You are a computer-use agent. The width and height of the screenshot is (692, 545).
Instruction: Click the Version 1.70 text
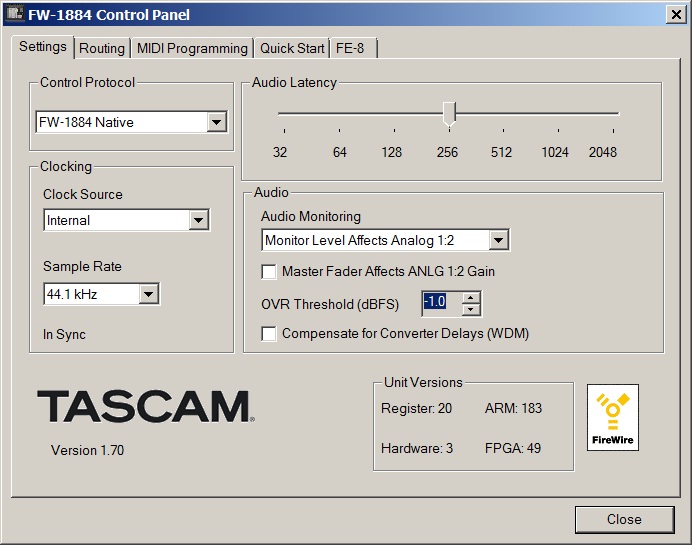tap(87, 450)
